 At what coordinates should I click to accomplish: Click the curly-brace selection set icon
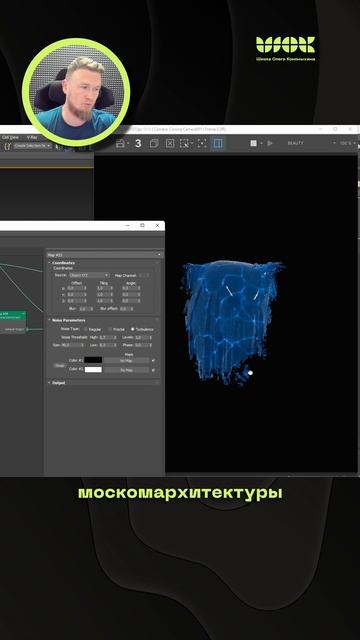click(x=7, y=146)
